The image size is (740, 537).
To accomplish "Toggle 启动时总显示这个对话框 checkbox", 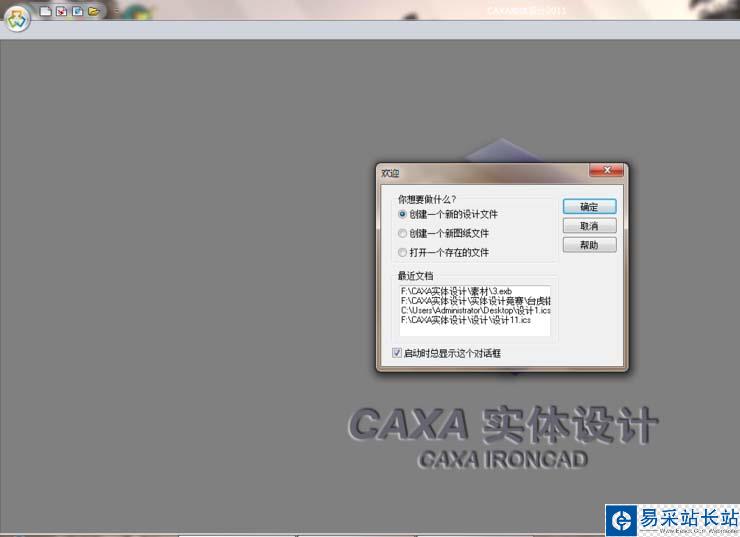I will click(397, 352).
